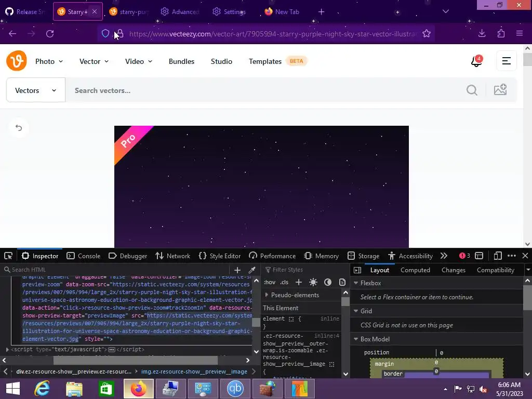Collapse the Flexbox section
This screenshot has height=399, width=532.
click(x=356, y=283)
